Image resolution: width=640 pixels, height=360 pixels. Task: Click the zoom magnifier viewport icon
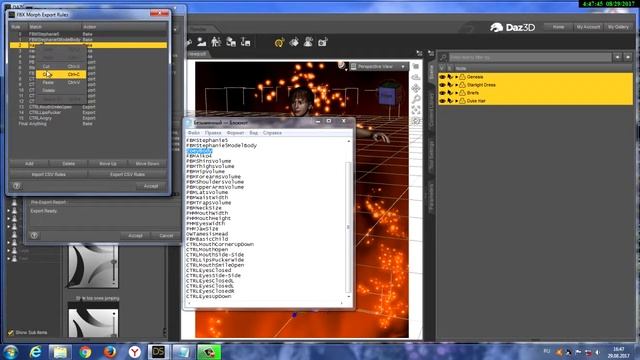[x=416, y=99]
